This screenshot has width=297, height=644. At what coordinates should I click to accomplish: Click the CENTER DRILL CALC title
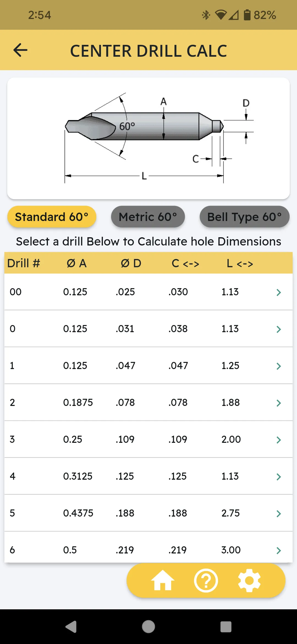(x=148, y=51)
